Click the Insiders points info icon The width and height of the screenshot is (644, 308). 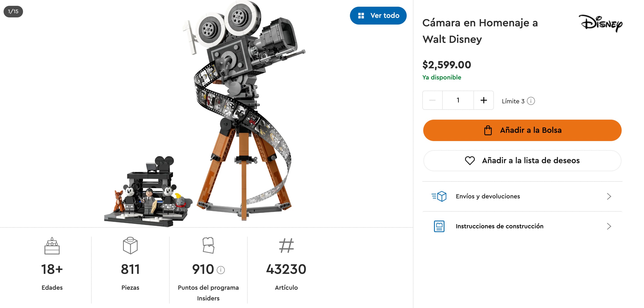[x=221, y=270]
